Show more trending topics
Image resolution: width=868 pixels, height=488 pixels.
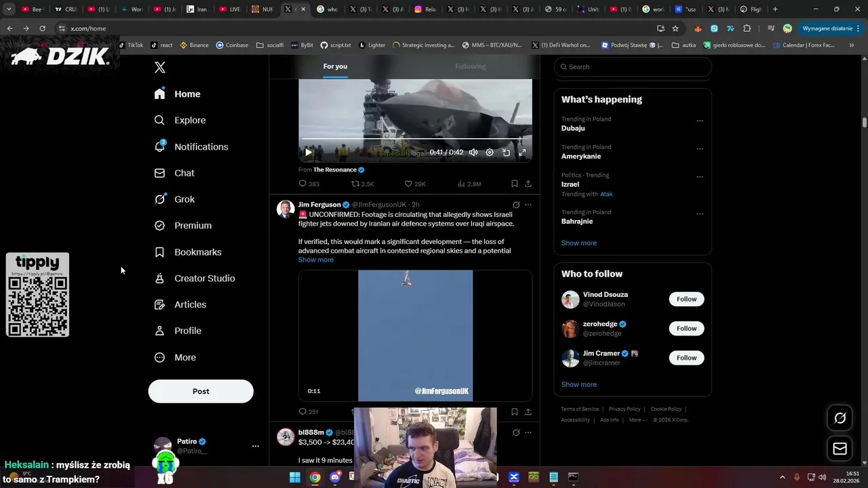(x=579, y=243)
